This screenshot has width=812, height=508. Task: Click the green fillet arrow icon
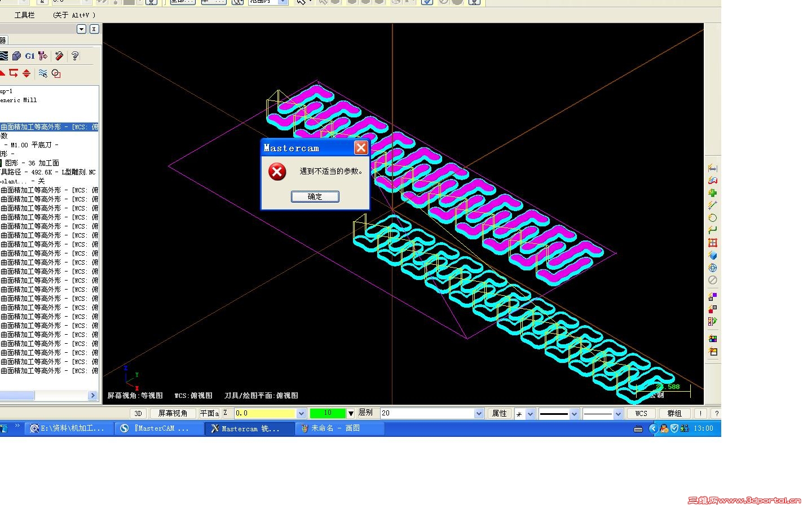point(713,230)
